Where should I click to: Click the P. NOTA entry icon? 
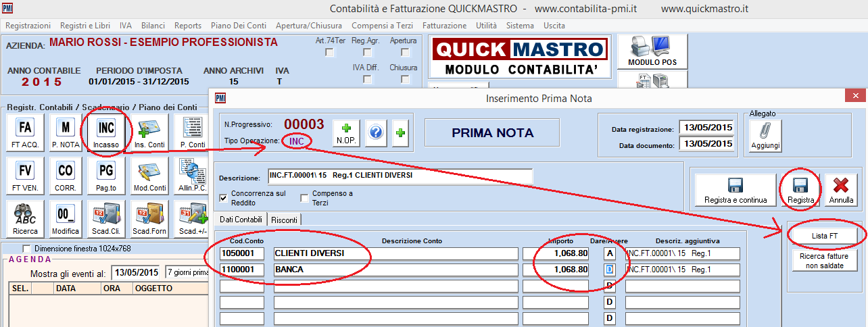point(66,132)
